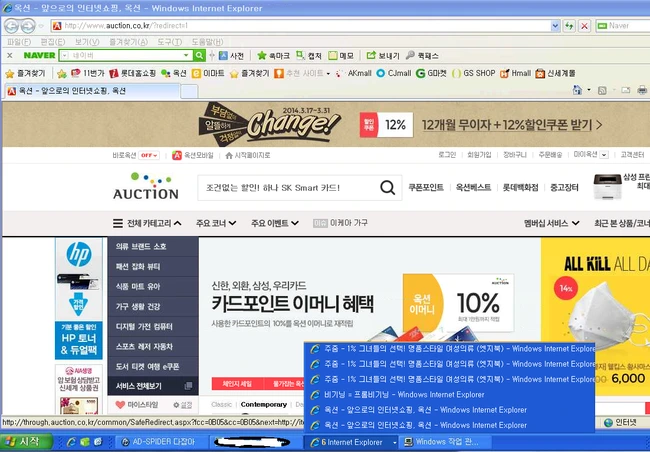The height and width of the screenshot is (452, 650).
Task: Click the printer icon in command bar
Action: 642,90
